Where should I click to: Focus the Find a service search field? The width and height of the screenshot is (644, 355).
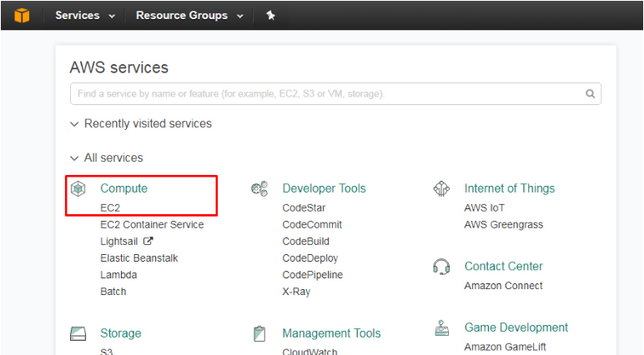(x=335, y=93)
